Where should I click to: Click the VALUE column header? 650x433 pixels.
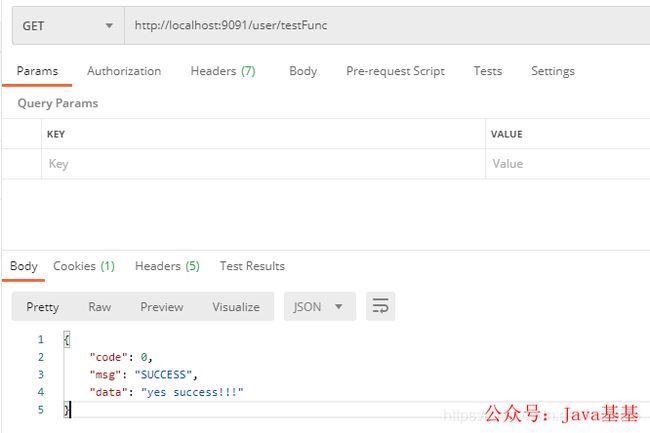pos(507,134)
